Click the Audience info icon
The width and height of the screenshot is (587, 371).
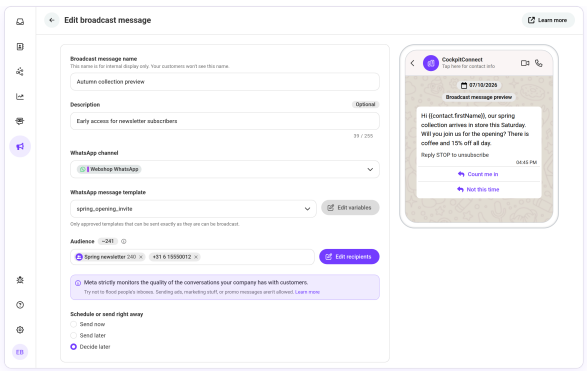pos(124,241)
